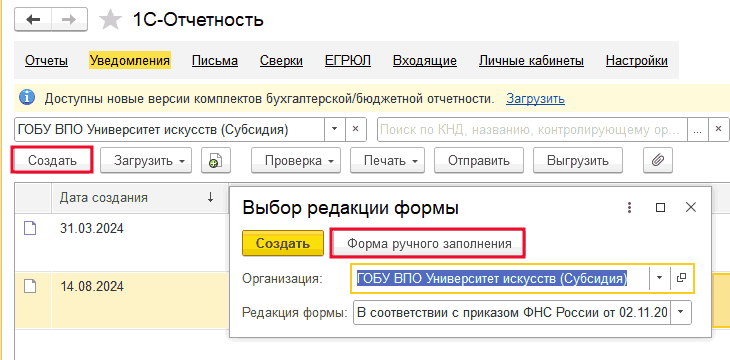Click the ellipsis button next to search
This screenshot has width=730, height=360.
[x=697, y=129]
